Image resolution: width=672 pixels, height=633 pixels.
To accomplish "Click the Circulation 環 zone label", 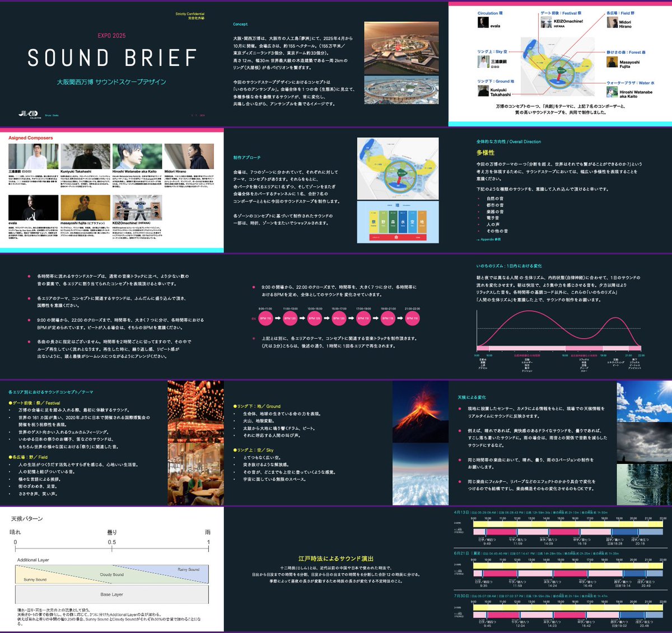I will (x=490, y=13).
